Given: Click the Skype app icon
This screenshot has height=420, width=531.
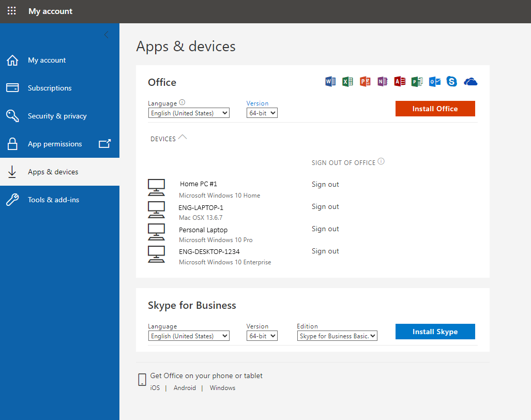Looking at the screenshot, I should (x=452, y=82).
